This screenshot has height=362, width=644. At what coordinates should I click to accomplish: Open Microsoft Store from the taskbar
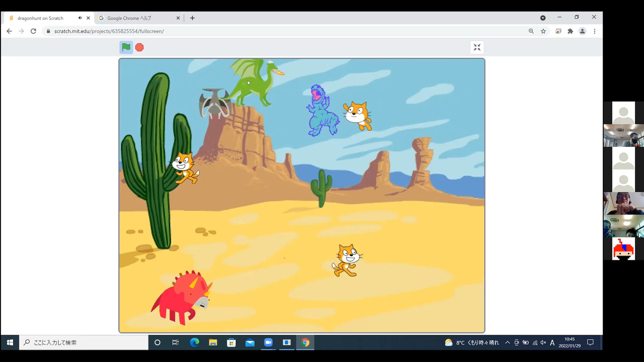tap(231, 343)
